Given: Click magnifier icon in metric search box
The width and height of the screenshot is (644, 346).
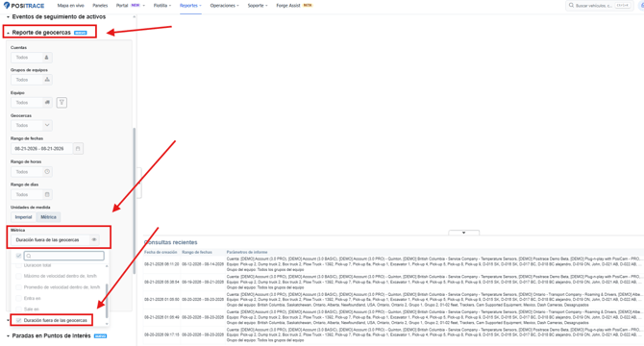Looking at the screenshot, I should [x=29, y=256].
